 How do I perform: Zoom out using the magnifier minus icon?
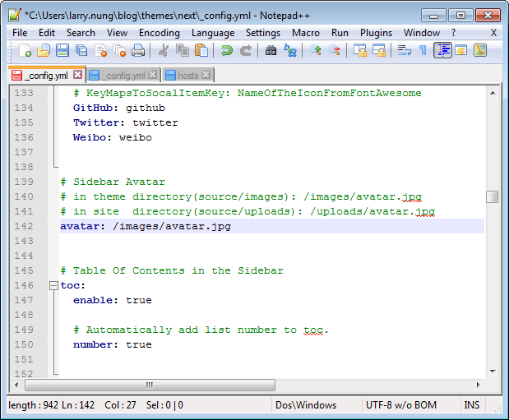click(x=335, y=51)
